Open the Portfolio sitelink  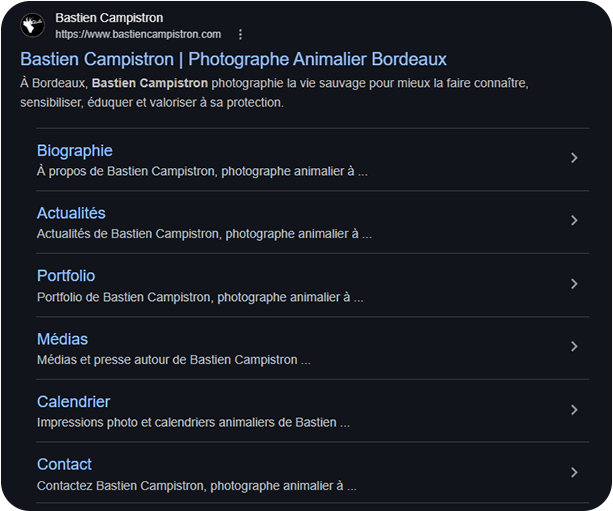pyautogui.click(x=66, y=276)
